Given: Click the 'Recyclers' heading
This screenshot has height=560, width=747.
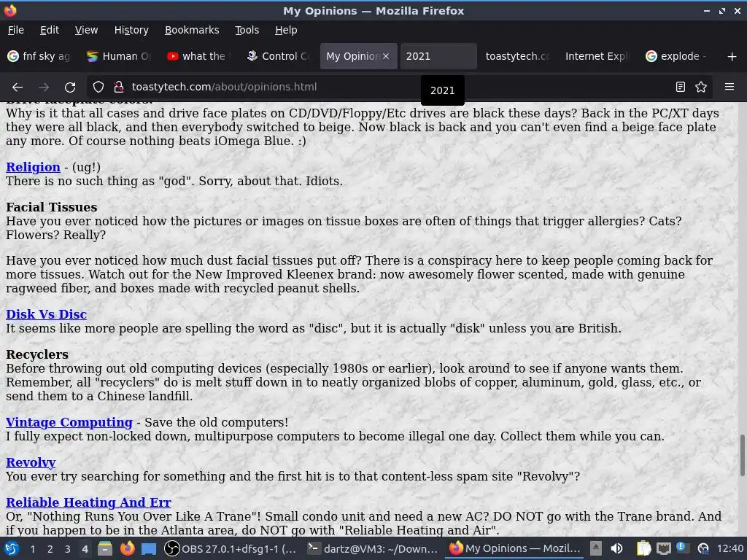Looking at the screenshot, I should (x=37, y=354).
